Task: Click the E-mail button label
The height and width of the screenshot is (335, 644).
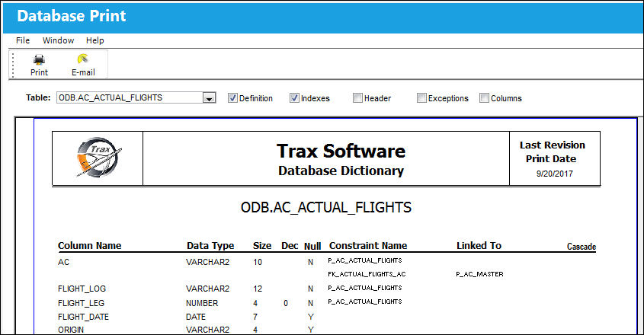Action: point(83,72)
